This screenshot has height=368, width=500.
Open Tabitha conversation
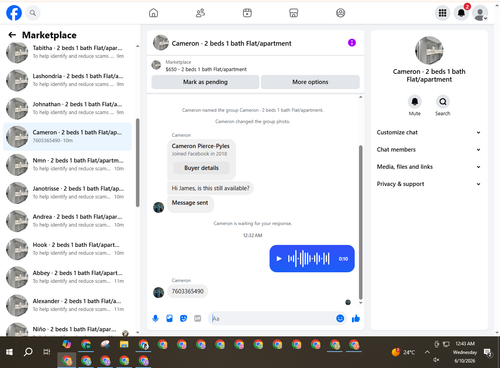click(67, 52)
